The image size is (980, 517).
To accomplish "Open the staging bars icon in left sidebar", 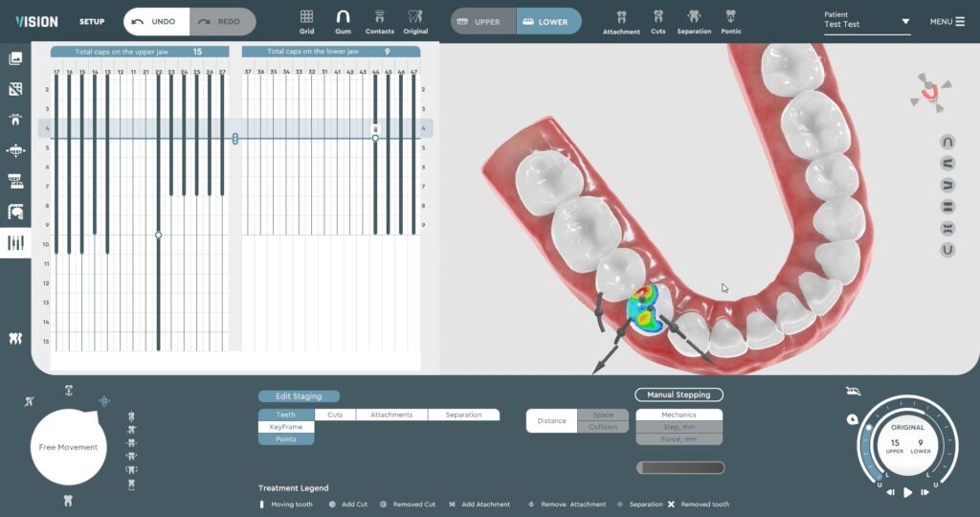I will tap(15, 242).
